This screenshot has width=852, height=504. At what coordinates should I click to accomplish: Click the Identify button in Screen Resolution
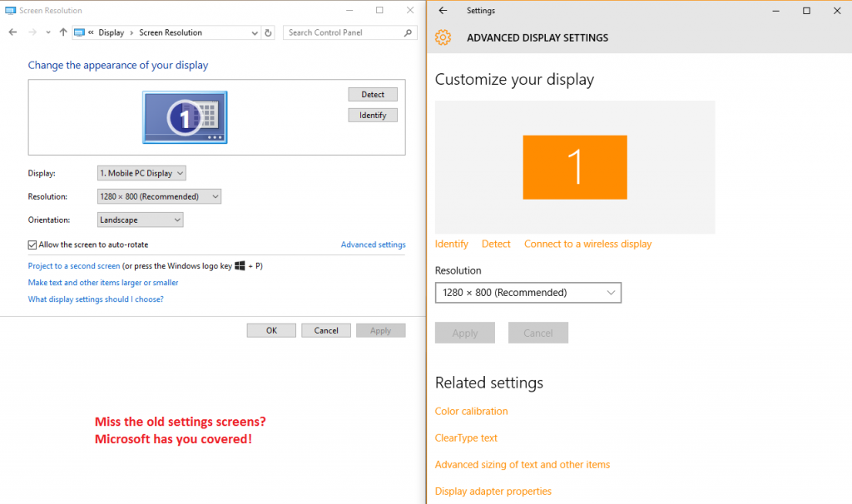coord(373,115)
